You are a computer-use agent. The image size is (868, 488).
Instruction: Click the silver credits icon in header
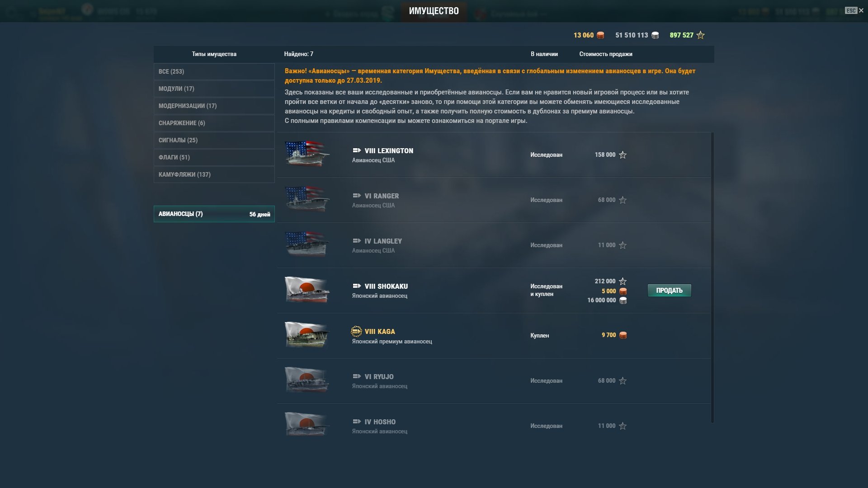pyautogui.click(x=655, y=35)
